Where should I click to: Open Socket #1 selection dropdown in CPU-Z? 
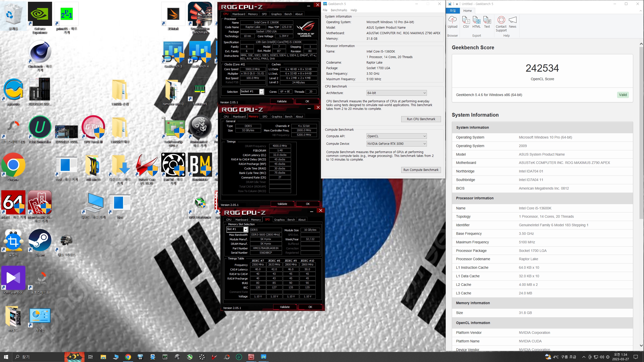click(x=252, y=92)
